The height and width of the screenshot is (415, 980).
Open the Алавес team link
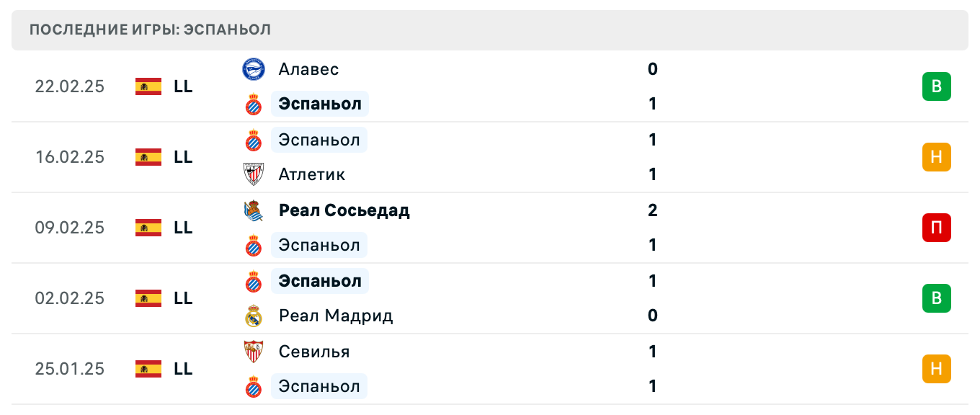[308, 69]
